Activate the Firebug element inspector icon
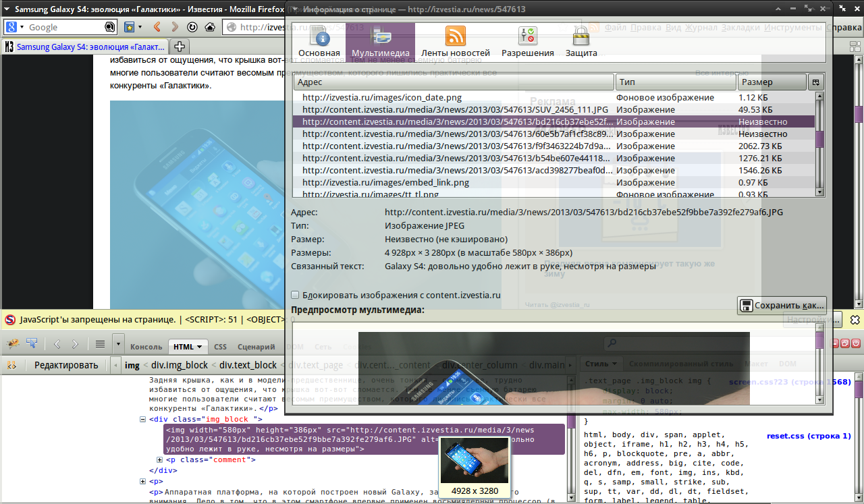Viewport: 864px width, 504px height. pos(31,344)
